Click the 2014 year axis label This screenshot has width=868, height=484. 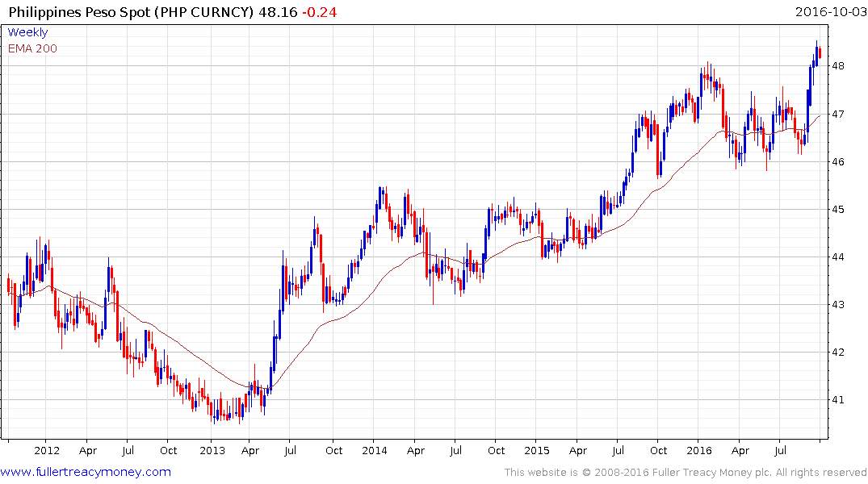point(375,450)
